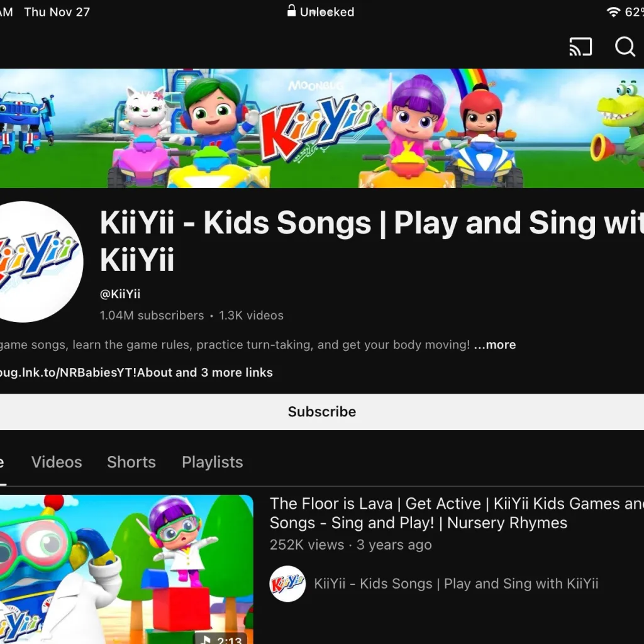Subscribe to the KiiYii channel

322,411
